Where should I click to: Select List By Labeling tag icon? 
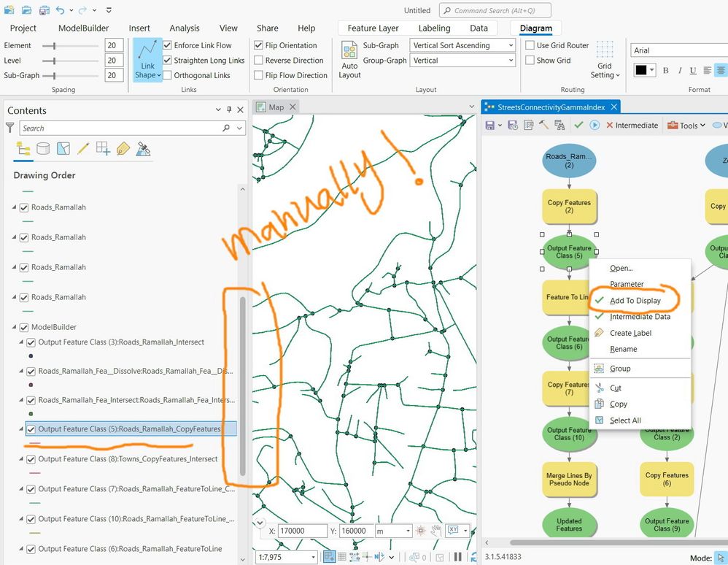123,149
